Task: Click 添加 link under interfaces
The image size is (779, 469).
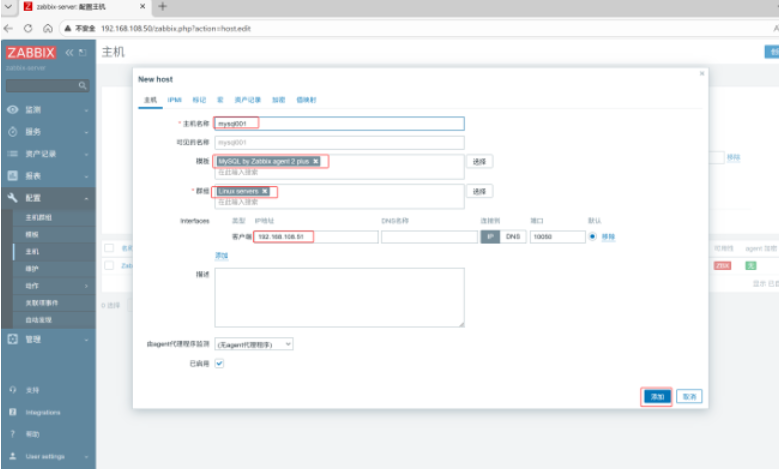Action: (221, 256)
